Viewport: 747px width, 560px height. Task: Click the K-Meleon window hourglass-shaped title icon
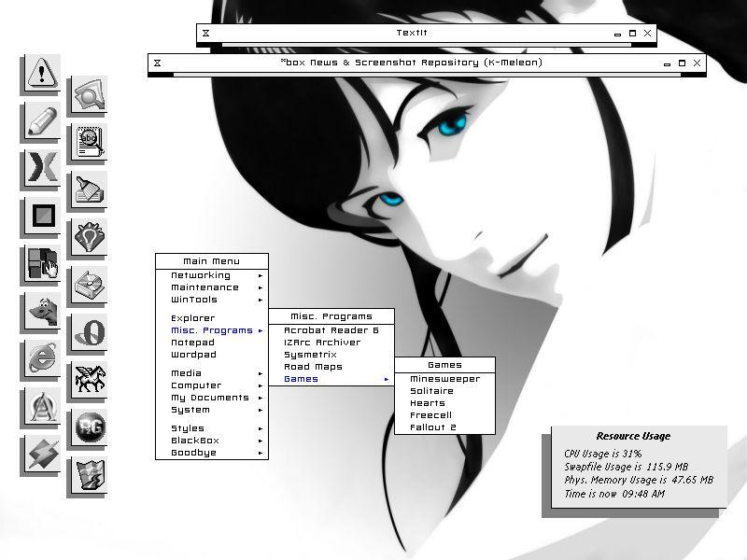(x=157, y=63)
